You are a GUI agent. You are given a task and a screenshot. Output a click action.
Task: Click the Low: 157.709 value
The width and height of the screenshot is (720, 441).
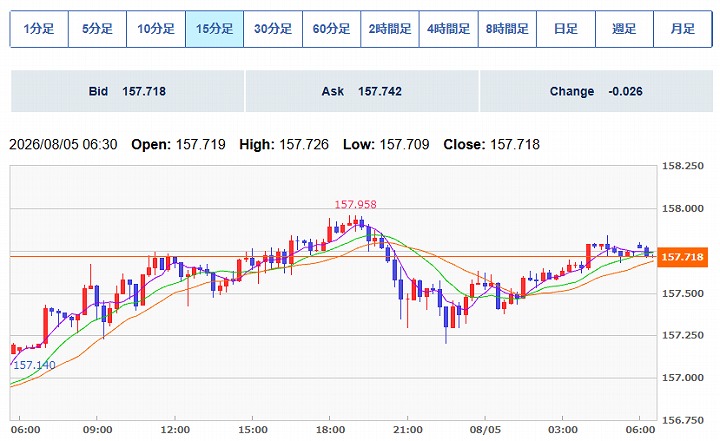coord(386,145)
